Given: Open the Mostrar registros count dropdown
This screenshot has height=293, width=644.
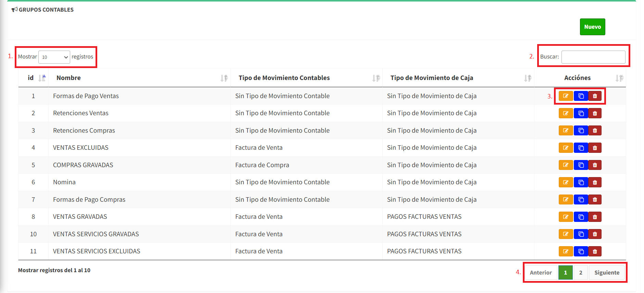Looking at the screenshot, I should tap(54, 57).
